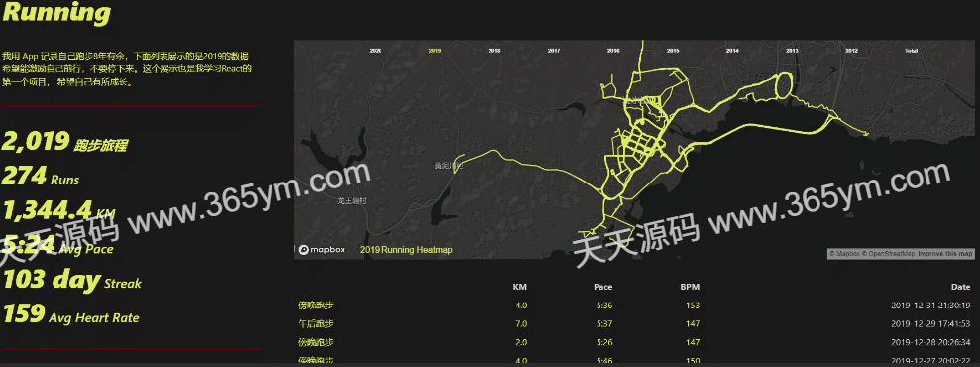Open the 2015 year tab
Screen dimensions: 980x367
click(x=673, y=50)
